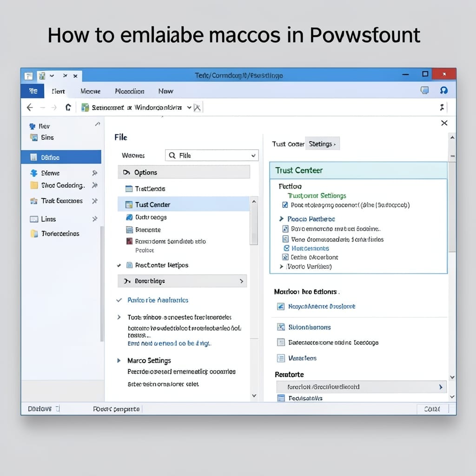
Task: Click the address bar path text
Action: [137, 107]
